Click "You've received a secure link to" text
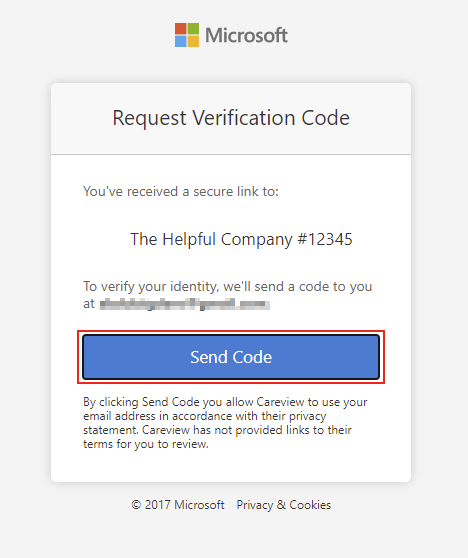Screen dimensions: 468x558 pyautogui.click(x=181, y=191)
